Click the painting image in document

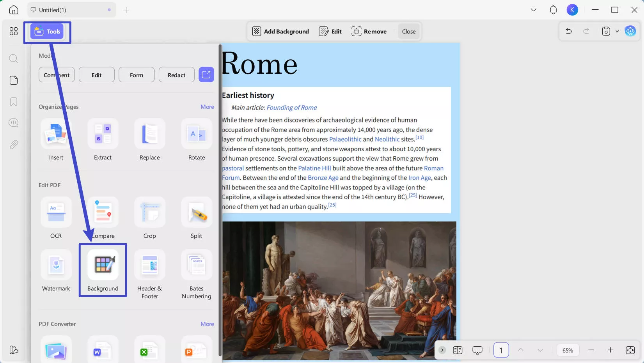point(339,290)
